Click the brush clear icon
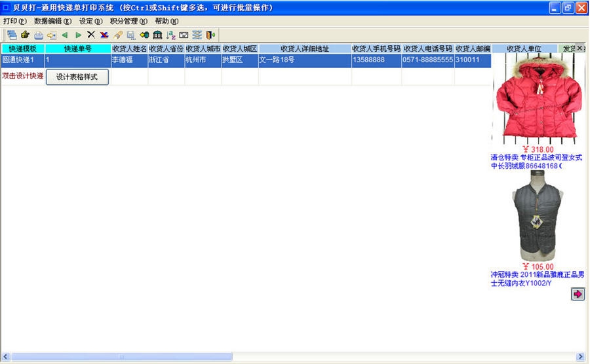This screenshot has width=590, height=364. [118, 35]
